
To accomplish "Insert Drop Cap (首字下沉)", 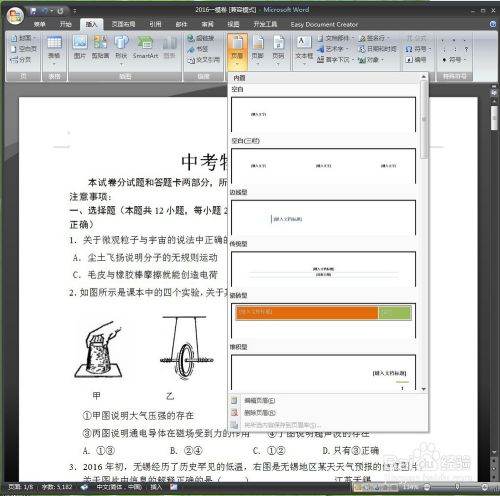I will [x=335, y=60].
